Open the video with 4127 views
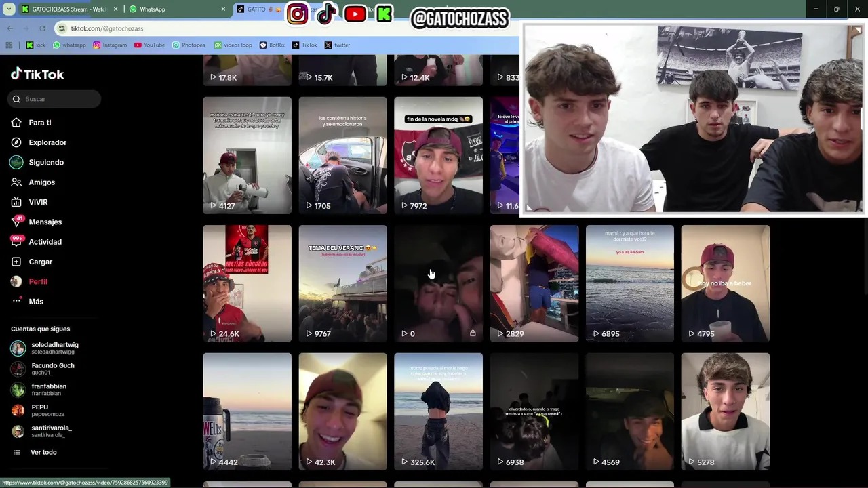The width and height of the screenshot is (868, 488). pyautogui.click(x=247, y=155)
